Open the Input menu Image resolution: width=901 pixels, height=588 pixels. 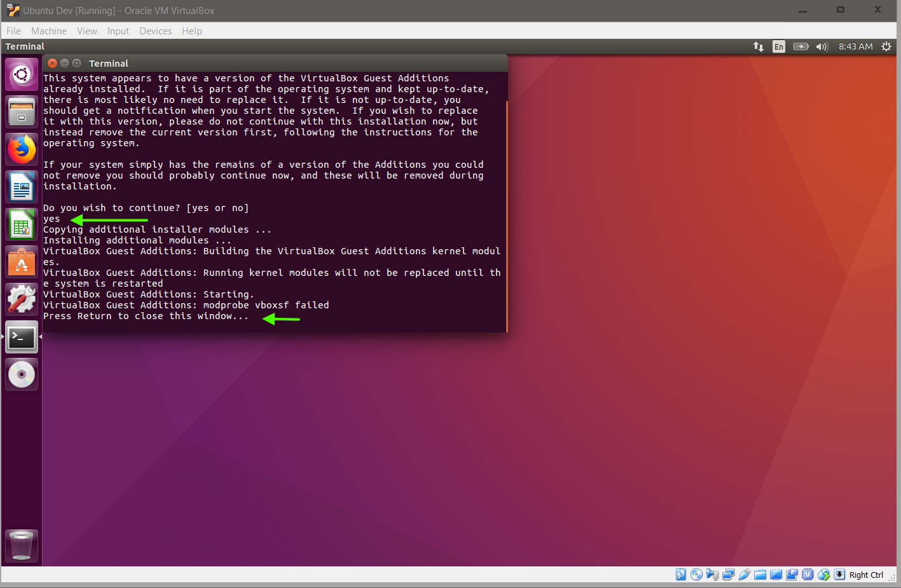(118, 31)
